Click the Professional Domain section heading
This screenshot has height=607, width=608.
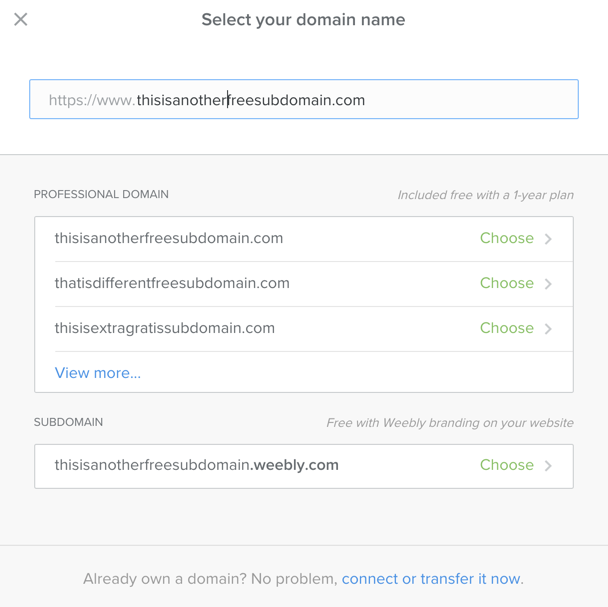[101, 195]
